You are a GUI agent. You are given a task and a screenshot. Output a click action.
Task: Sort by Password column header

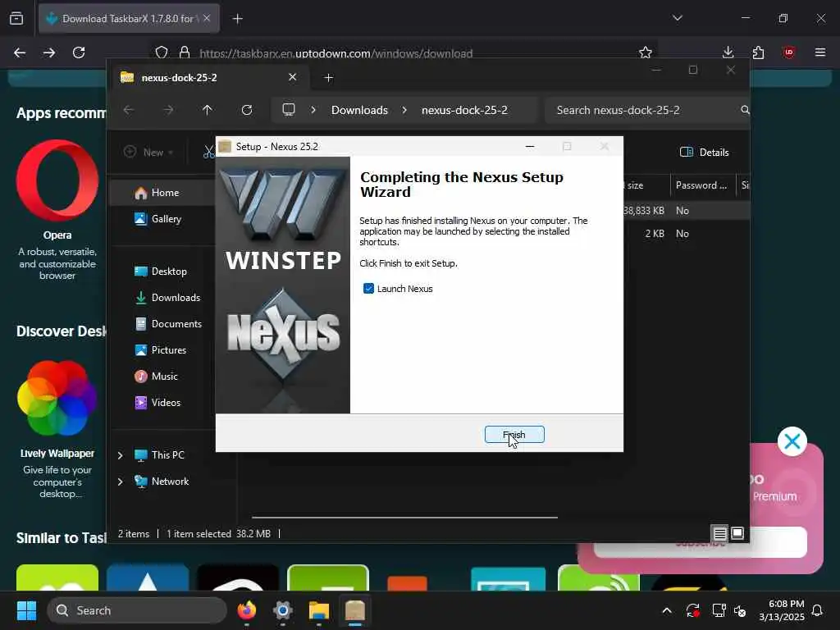tap(702, 185)
